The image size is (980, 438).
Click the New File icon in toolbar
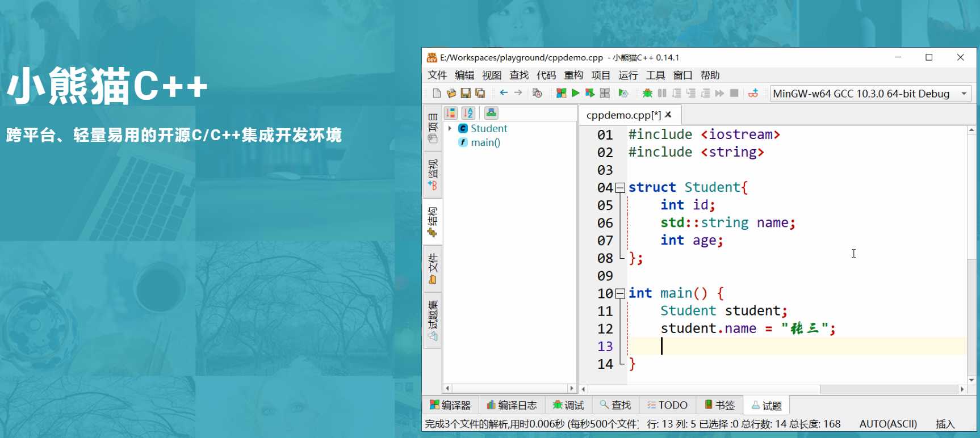pyautogui.click(x=437, y=93)
